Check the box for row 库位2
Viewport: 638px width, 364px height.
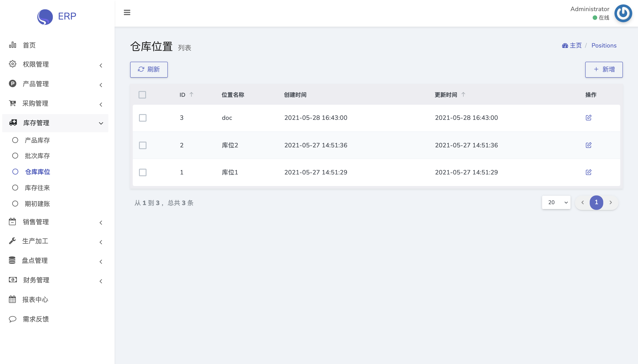[x=143, y=145]
